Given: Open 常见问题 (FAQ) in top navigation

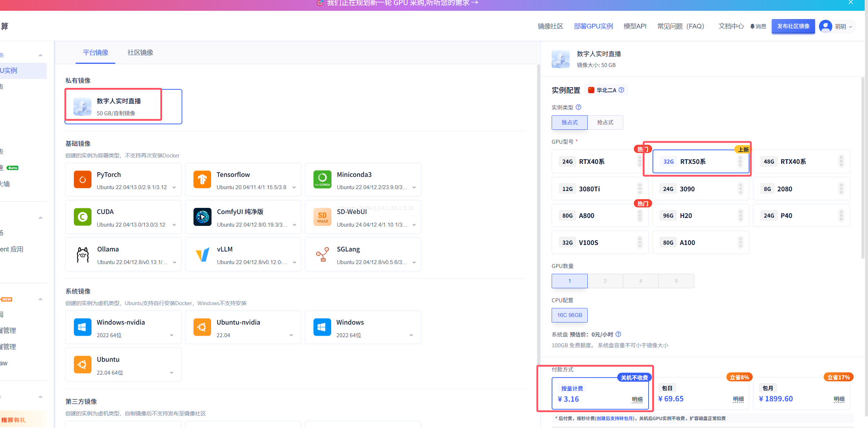Looking at the screenshot, I should click(x=681, y=26).
